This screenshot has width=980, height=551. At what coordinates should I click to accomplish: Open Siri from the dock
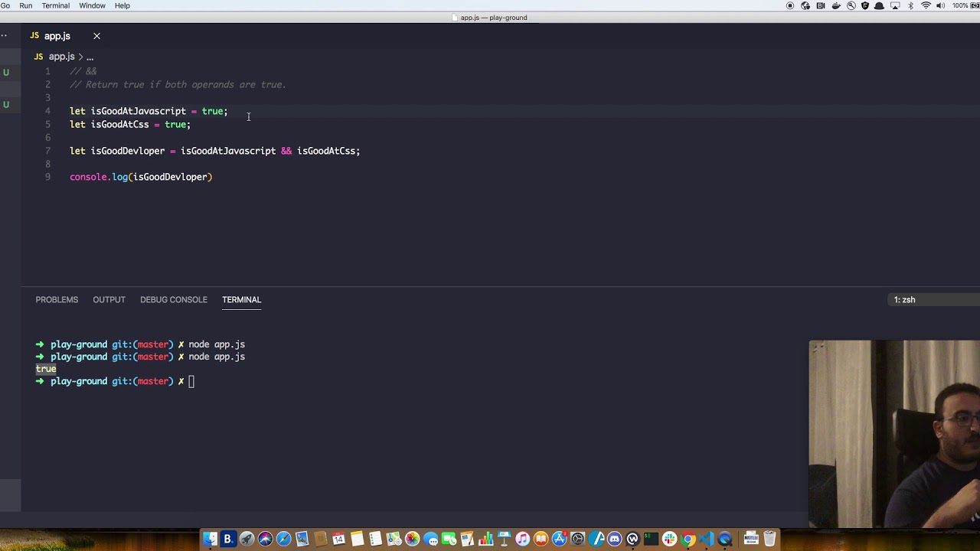tap(266, 540)
